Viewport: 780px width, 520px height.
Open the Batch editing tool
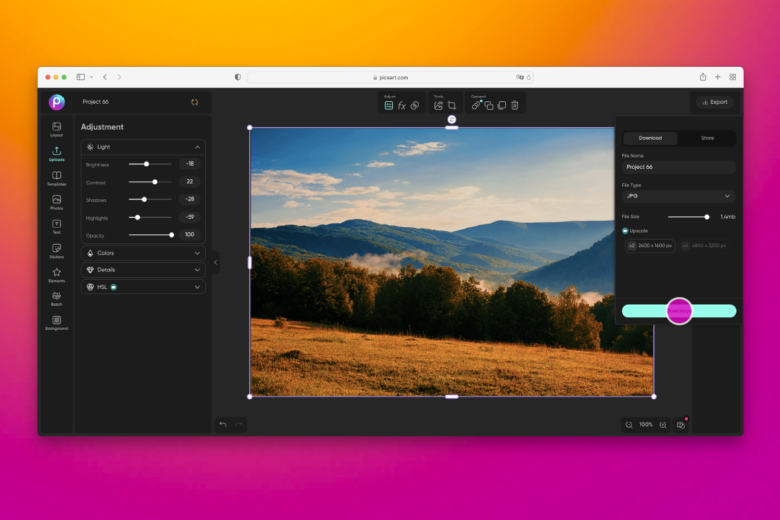[57, 299]
